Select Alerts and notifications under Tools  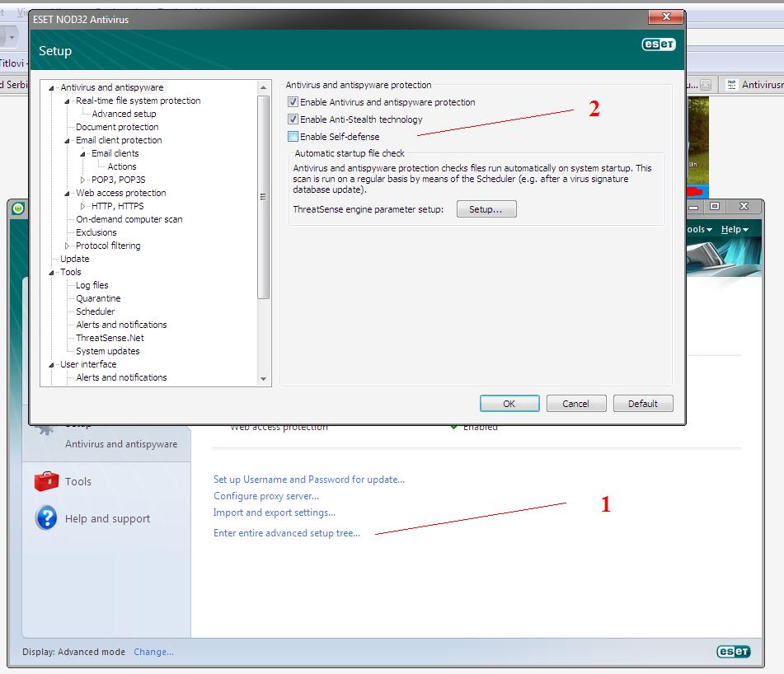click(121, 325)
